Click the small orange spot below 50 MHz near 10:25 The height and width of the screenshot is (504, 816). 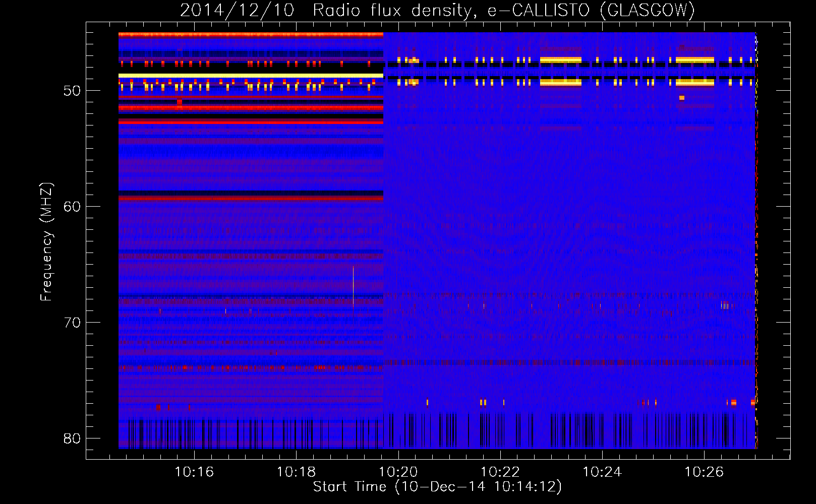coord(682,98)
